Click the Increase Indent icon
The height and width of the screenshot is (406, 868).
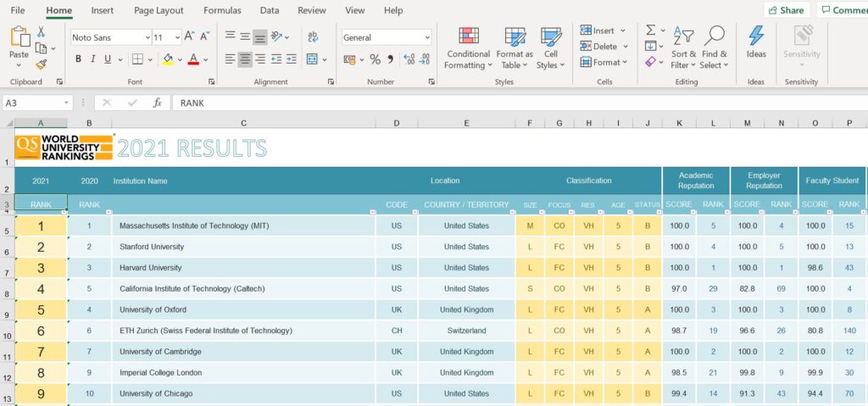coord(292,59)
